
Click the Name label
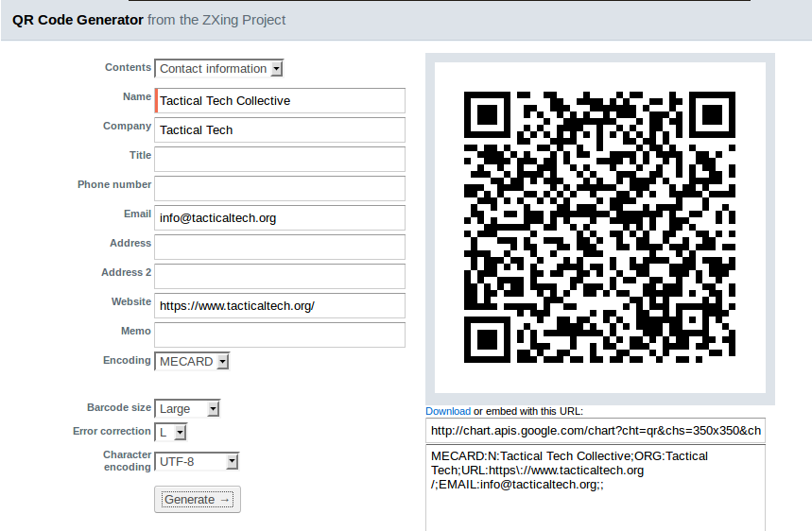point(137,96)
